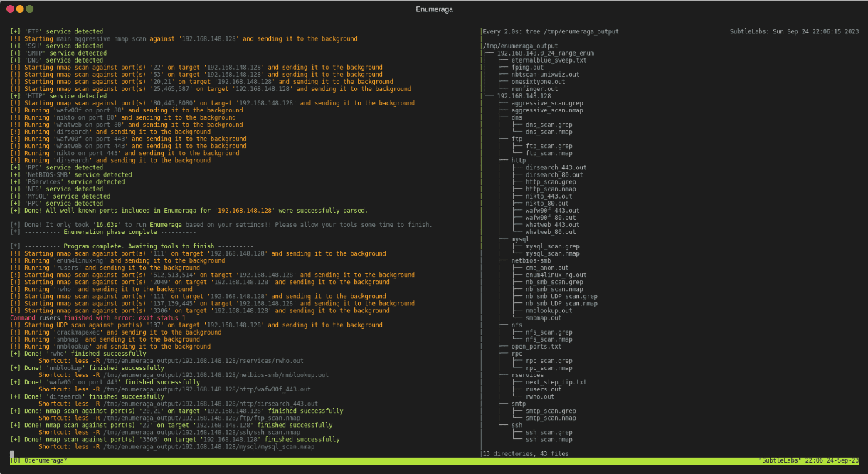Click the "SubtleLabs" 22:06 24-Sep-23 status entry
868x474 pixels.
click(x=808, y=460)
